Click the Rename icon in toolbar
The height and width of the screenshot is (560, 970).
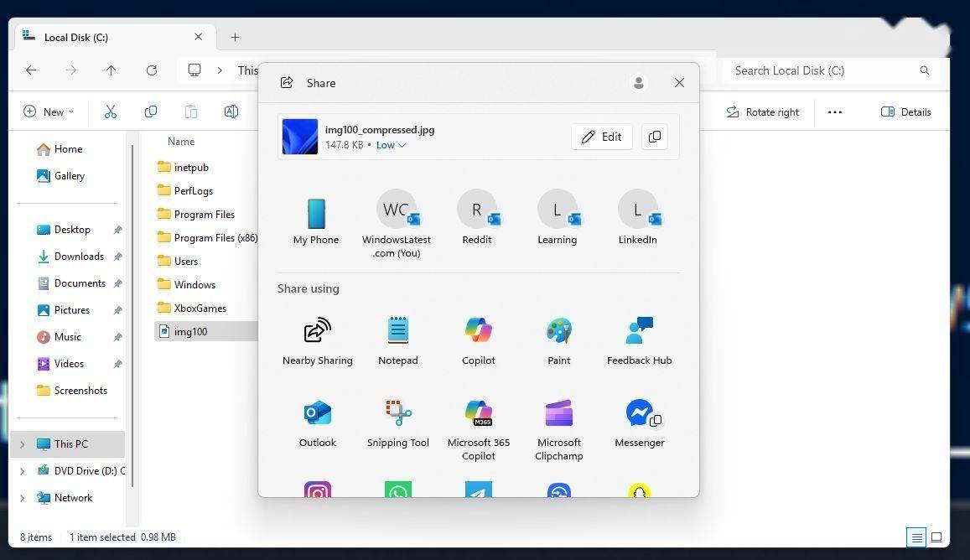point(231,112)
